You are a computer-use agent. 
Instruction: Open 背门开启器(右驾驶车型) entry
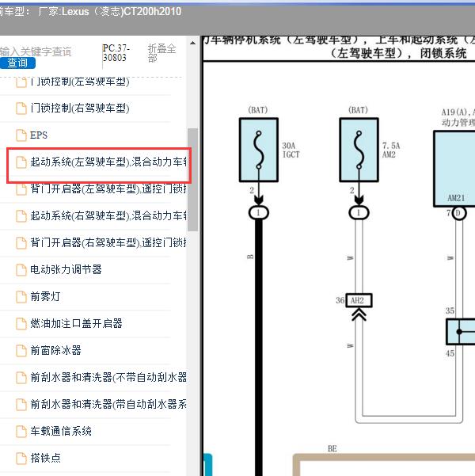pos(108,242)
